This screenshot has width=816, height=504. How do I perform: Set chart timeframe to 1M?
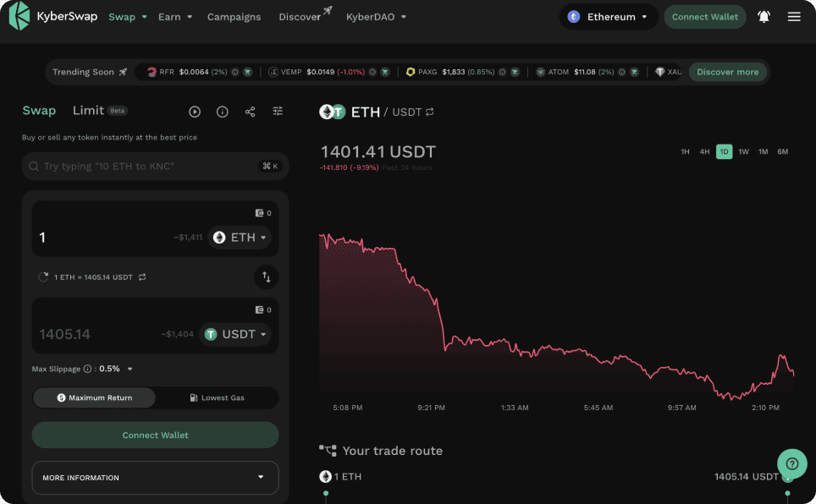(x=763, y=152)
